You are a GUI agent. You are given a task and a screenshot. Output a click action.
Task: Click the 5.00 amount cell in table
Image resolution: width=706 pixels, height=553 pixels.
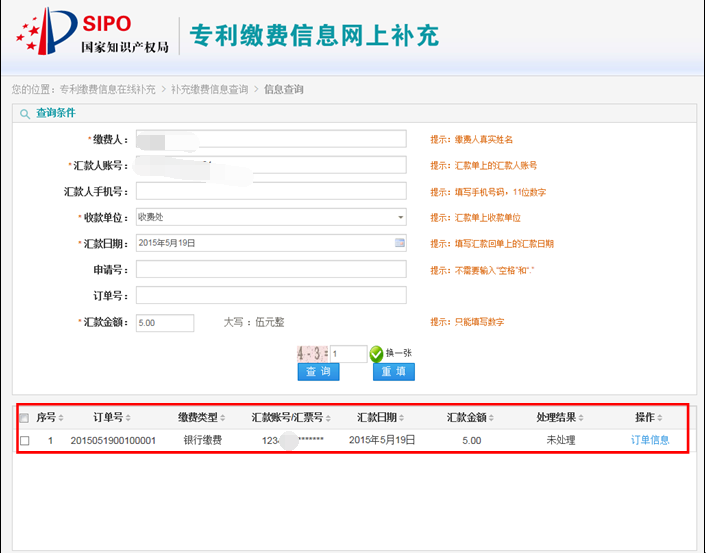click(x=471, y=440)
